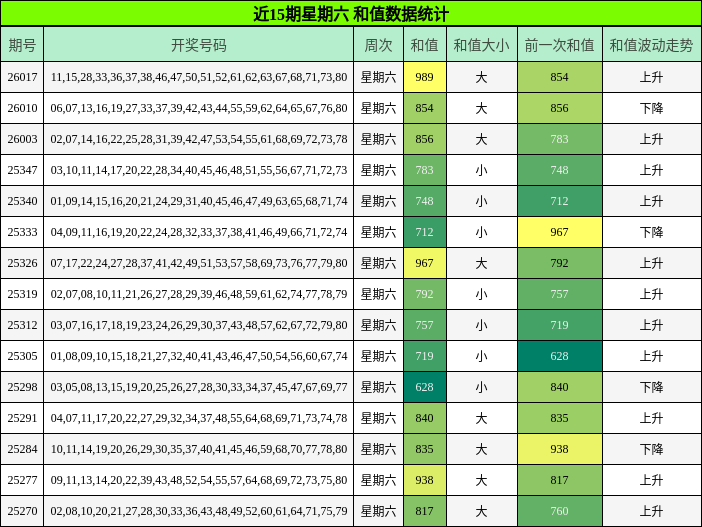Click the 开奖号码 column header
The image size is (702, 527).
pos(199,44)
